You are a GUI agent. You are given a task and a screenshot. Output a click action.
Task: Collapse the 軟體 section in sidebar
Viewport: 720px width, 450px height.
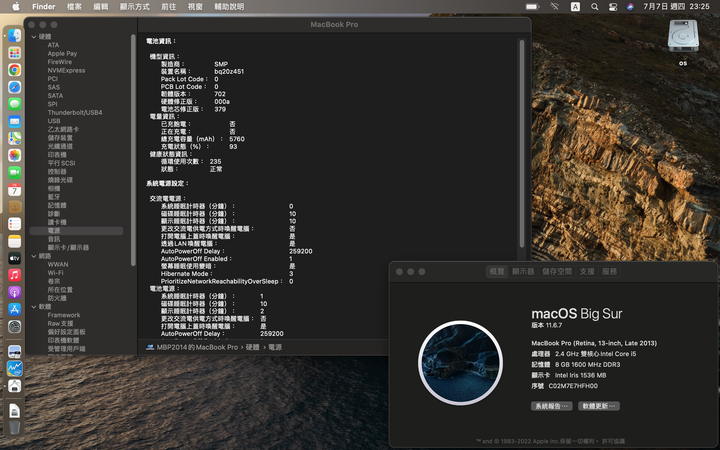(x=34, y=307)
